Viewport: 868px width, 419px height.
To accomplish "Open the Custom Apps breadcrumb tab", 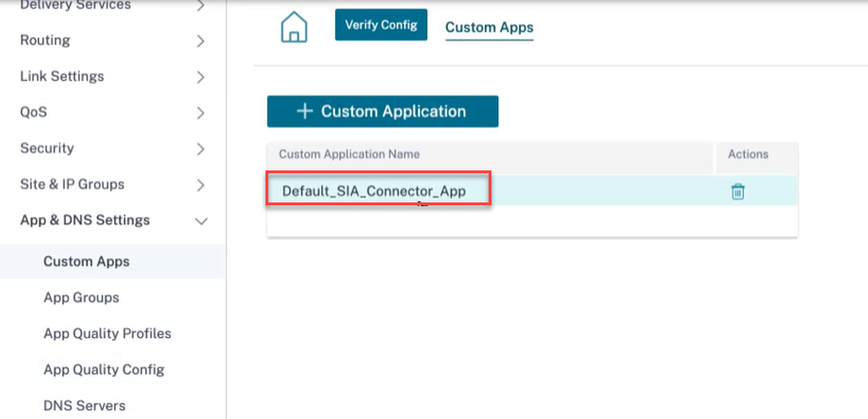I will point(490,27).
